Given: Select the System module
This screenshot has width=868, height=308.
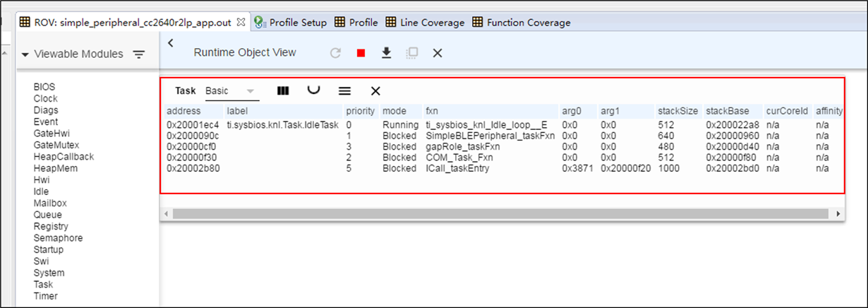Looking at the screenshot, I should (x=49, y=273).
